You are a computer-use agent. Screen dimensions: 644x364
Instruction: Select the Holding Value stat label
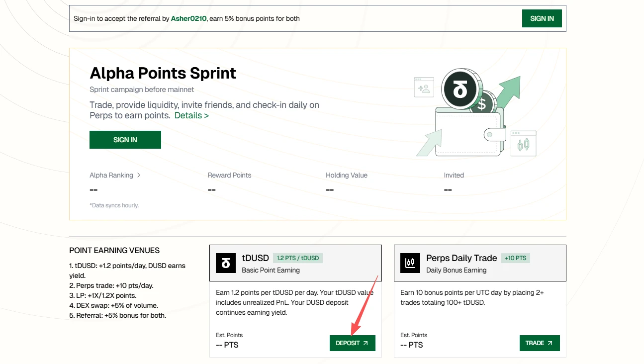pyautogui.click(x=346, y=175)
